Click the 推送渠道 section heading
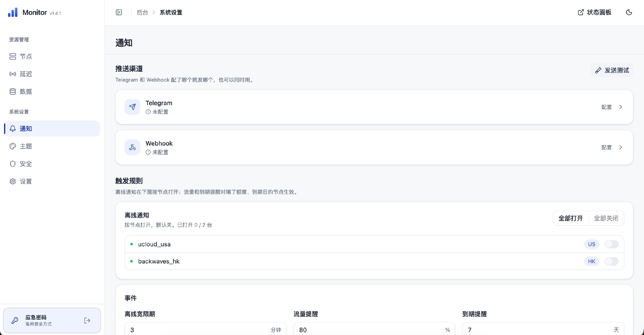The image size is (644, 335). (x=129, y=69)
